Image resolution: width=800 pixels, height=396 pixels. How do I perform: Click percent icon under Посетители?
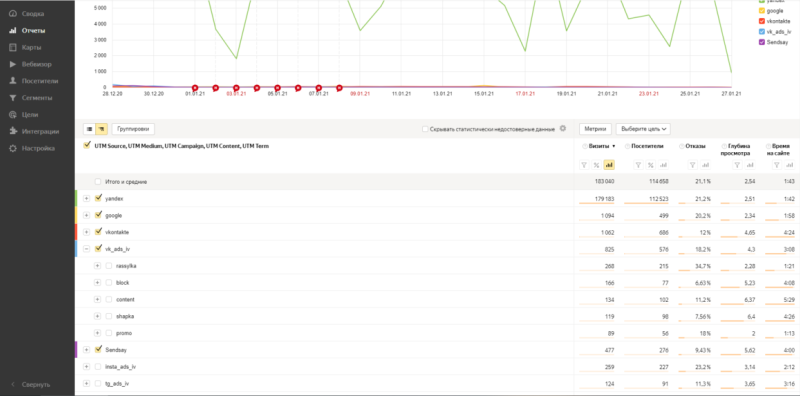click(x=651, y=165)
